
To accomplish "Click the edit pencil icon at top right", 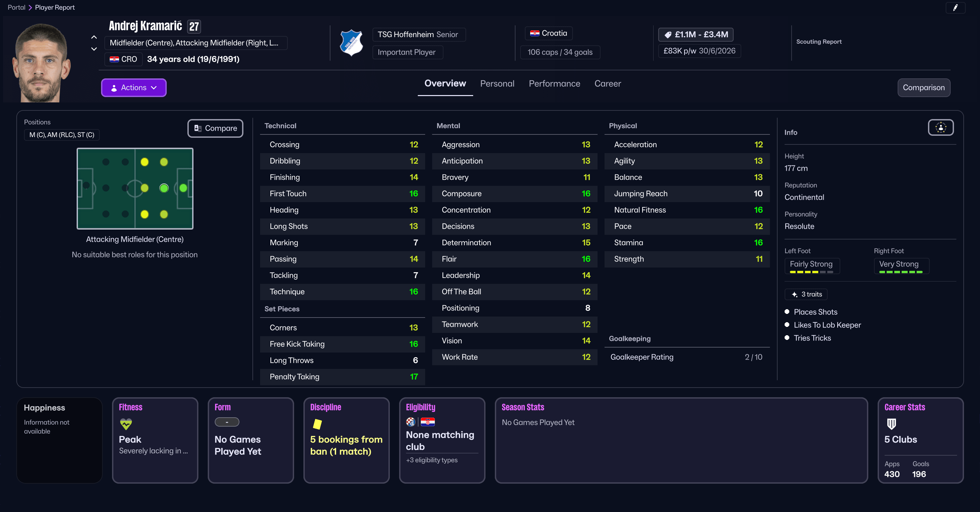I will pyautogui.click(x=955, y=8).
